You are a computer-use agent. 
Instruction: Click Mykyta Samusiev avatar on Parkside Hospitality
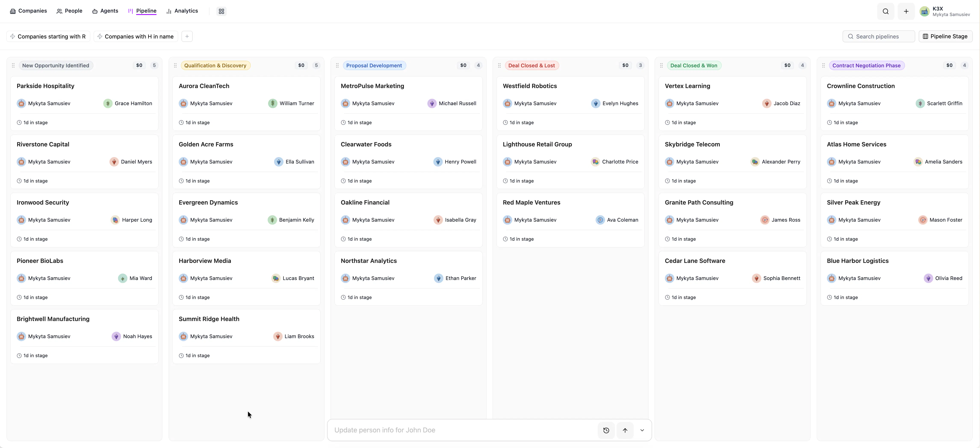tap(21, 103)
